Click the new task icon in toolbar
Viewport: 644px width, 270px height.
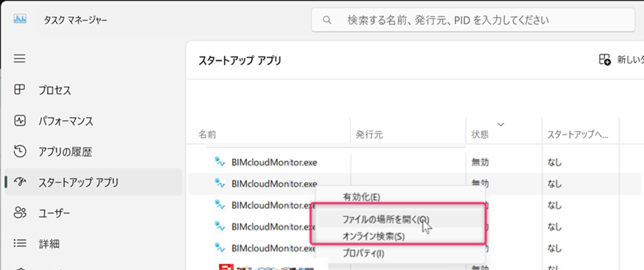(x=604, y=60)
